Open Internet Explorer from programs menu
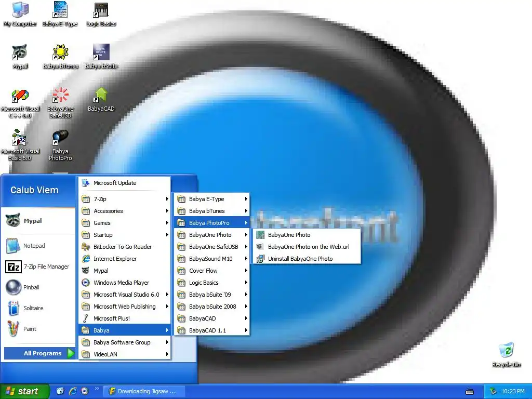Screen dimensions: 532x399 [125, 259]
